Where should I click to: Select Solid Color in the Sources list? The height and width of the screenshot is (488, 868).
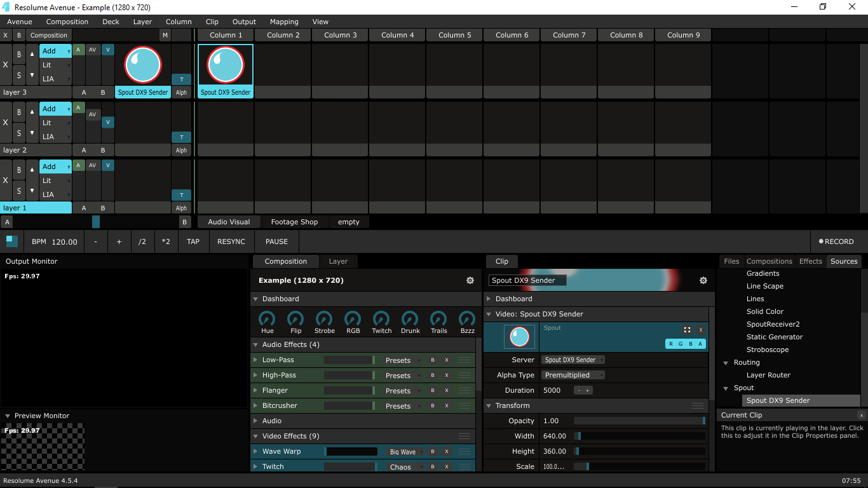click(x=764, y=311)
